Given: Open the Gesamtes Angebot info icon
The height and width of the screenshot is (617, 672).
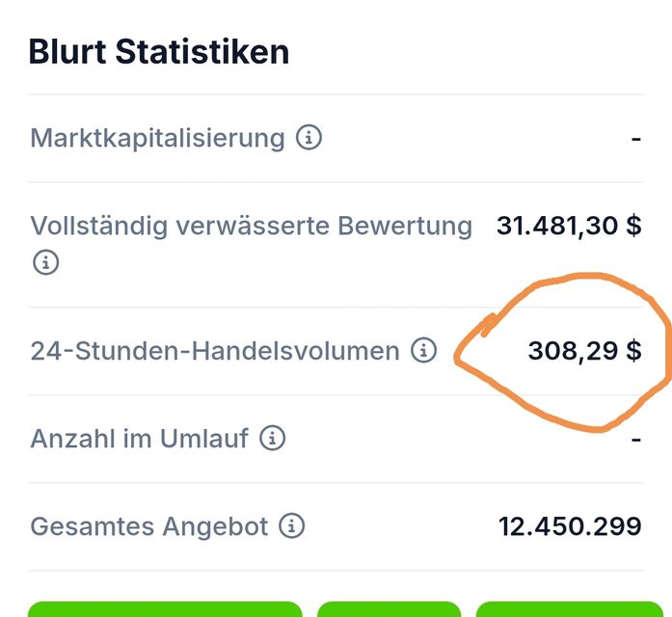Looking at the screenshot, I should [x=291, y=526].
